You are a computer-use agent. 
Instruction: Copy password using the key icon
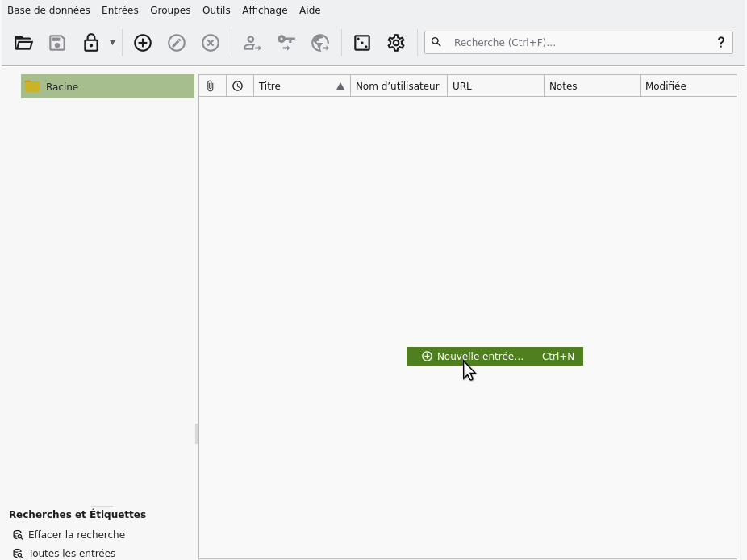point(286,43)
